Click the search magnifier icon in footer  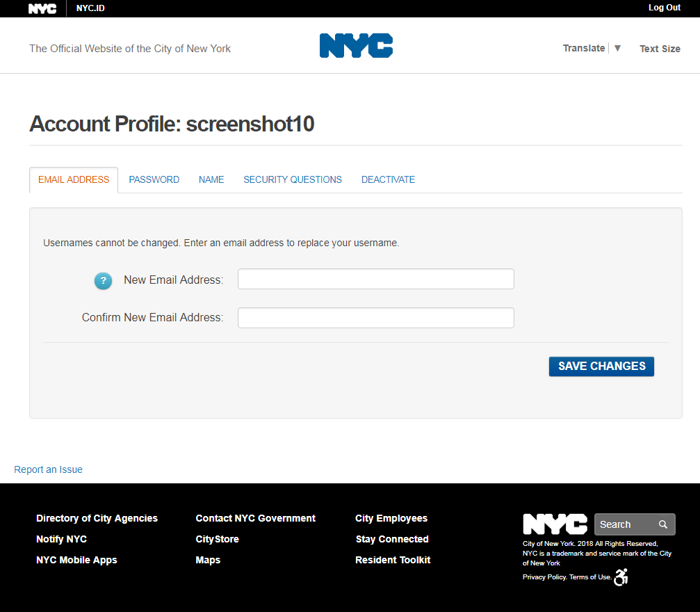point(663,524)
